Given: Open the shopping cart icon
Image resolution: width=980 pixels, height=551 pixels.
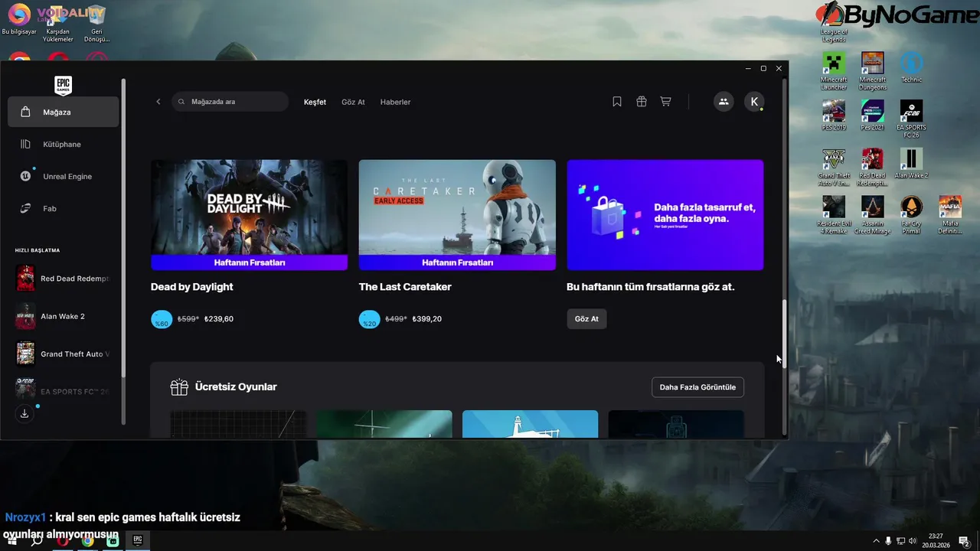Looking at the screenshot, I should click(x=665, y=102).
